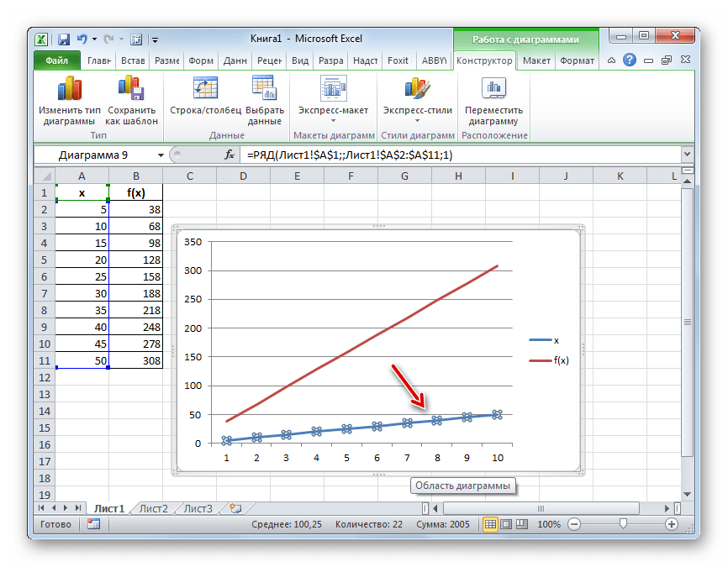The image size is (728, 567).
Task: Save workbook via quick access toolbar
Action: (x=64, y=39)
